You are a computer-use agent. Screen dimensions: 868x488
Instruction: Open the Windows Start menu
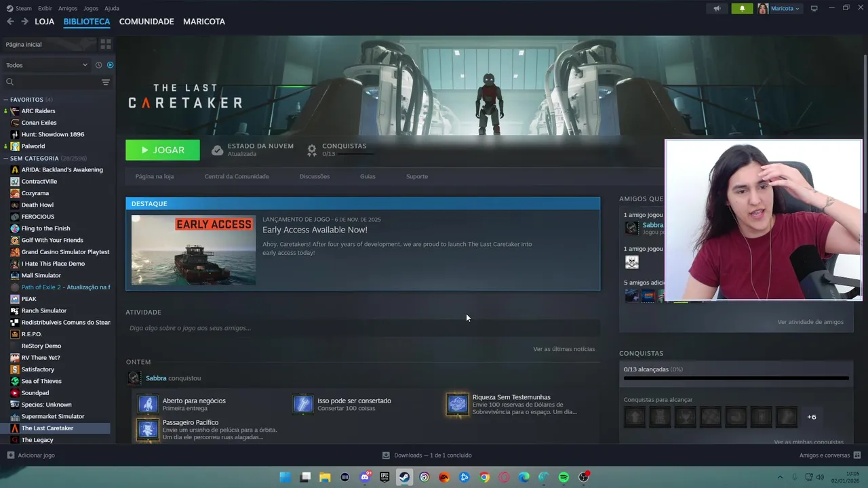pyautogui.click(x=285, y=477)
